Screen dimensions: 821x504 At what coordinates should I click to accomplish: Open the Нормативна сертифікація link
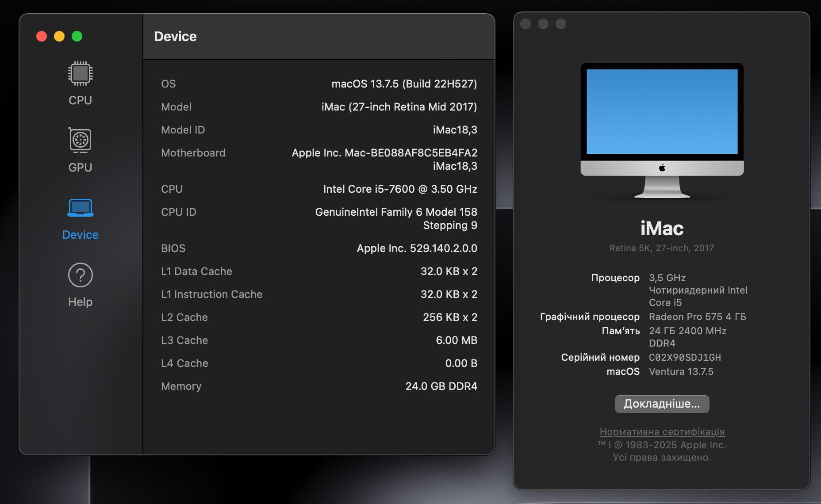click(x=662, y=431)
